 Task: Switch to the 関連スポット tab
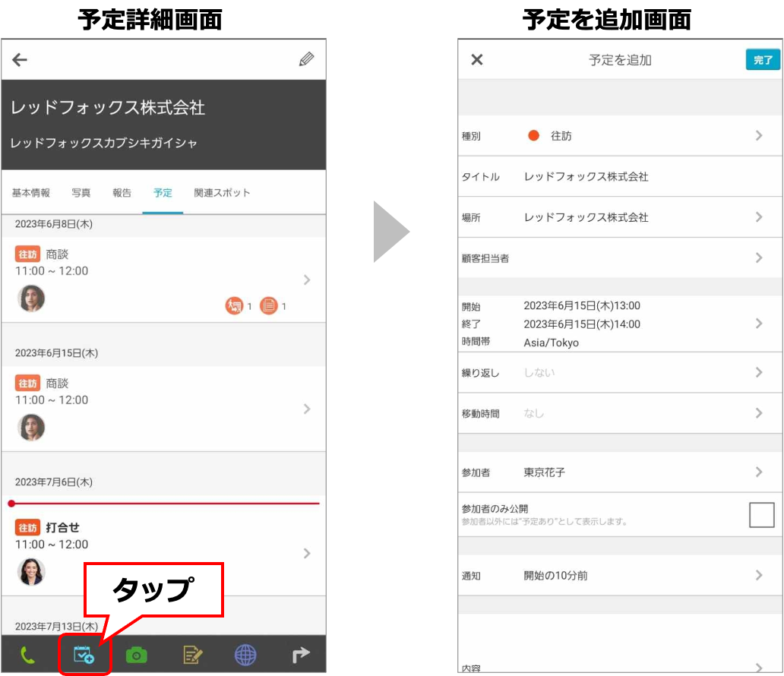222,192
